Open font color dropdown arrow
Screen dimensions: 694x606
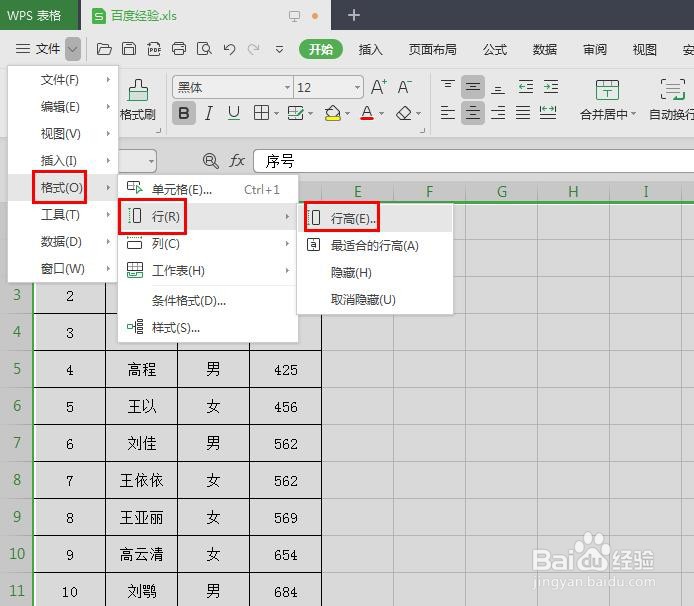tap(382, 114)
